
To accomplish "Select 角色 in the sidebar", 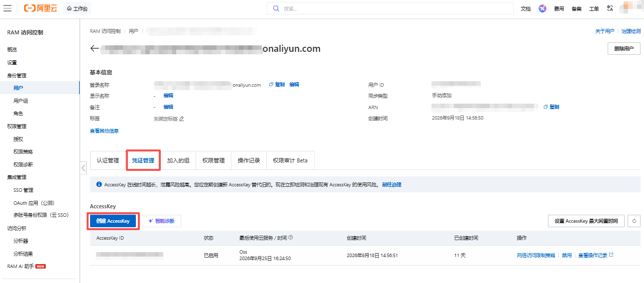I will point(18,113).
